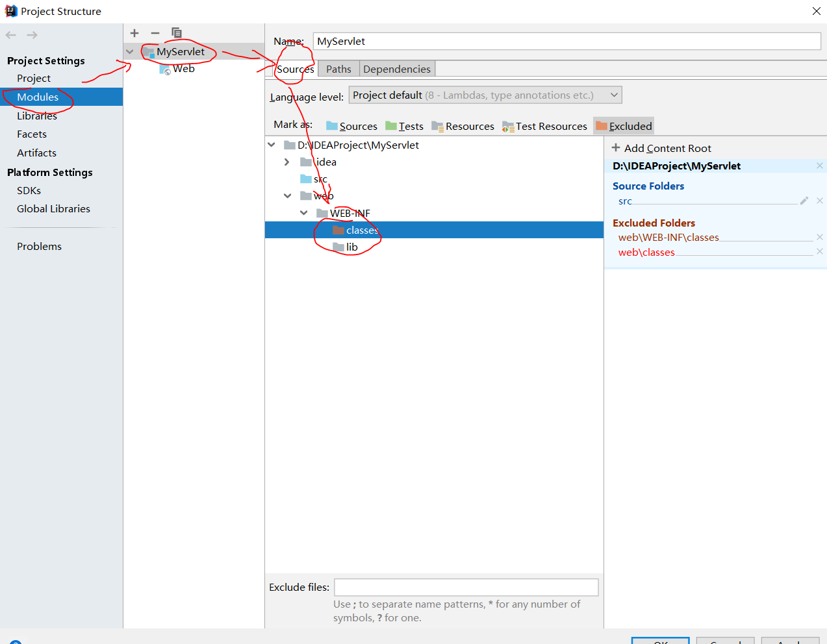Screen dimensions: 827x644
Task: Mark folder as Resources
Action: [x=463, y=126]
